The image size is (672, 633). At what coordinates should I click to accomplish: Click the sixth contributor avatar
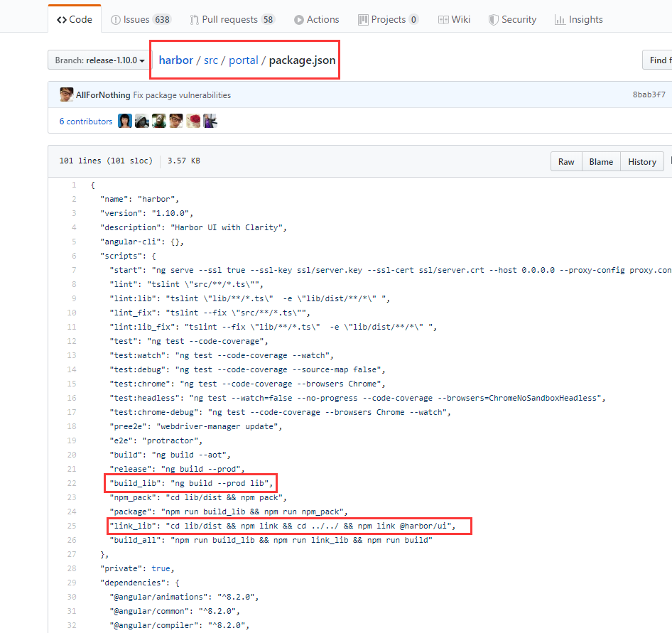(210, 121)
